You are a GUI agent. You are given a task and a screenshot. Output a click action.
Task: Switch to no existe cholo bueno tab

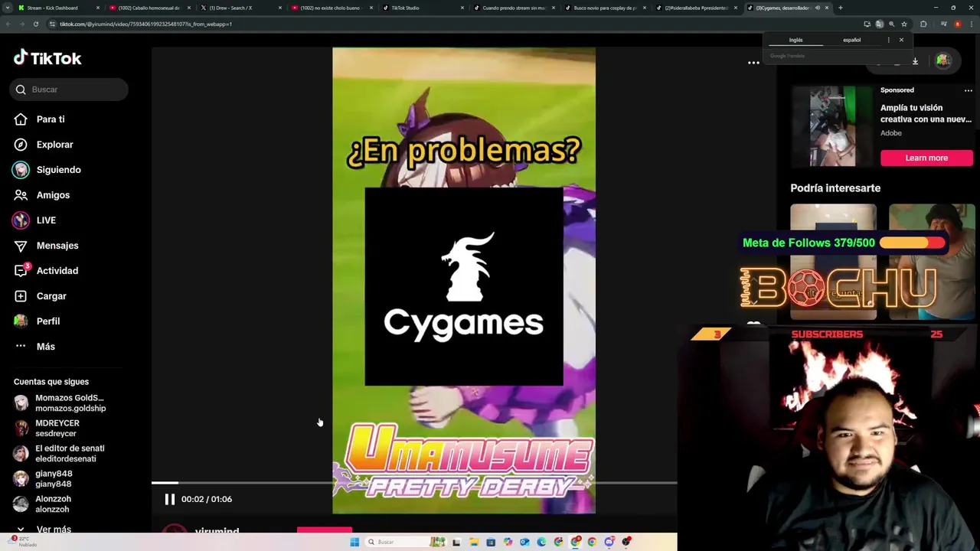tap(332, 8)
